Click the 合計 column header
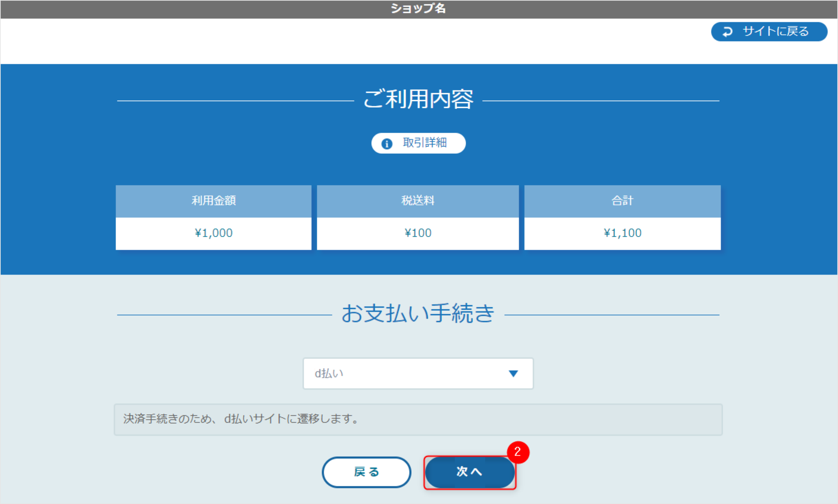 tap(622, 201)
